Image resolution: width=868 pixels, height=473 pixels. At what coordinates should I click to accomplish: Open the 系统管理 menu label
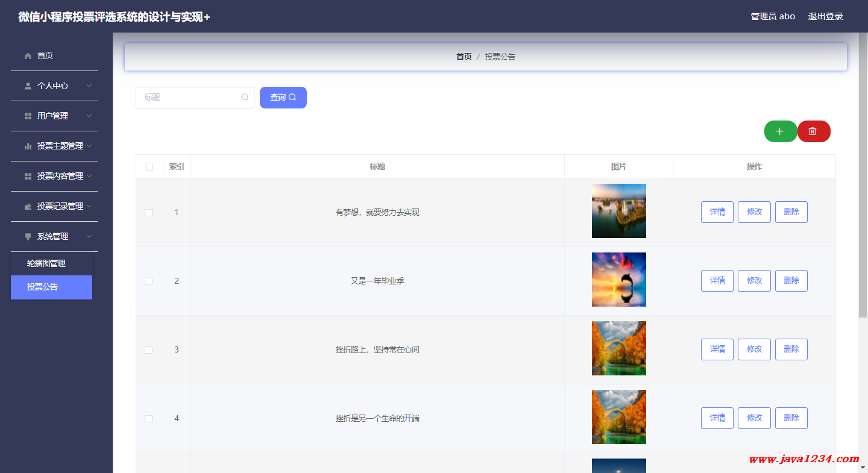tap(52, 237)
